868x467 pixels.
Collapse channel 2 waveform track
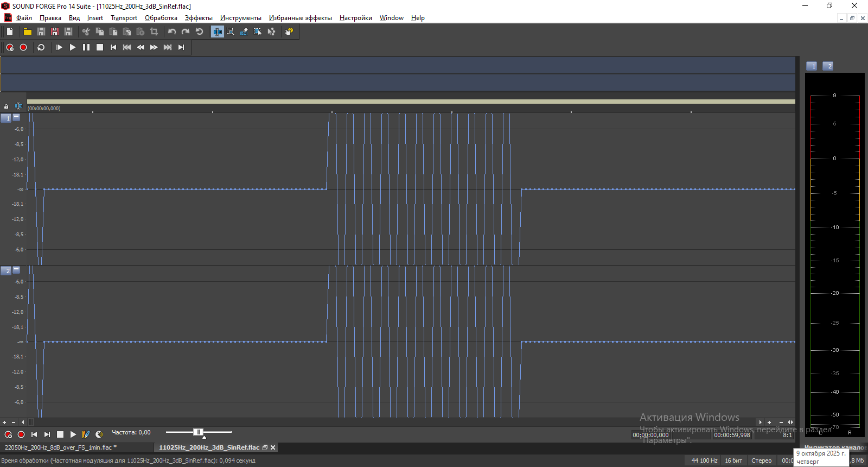(16, 269)
